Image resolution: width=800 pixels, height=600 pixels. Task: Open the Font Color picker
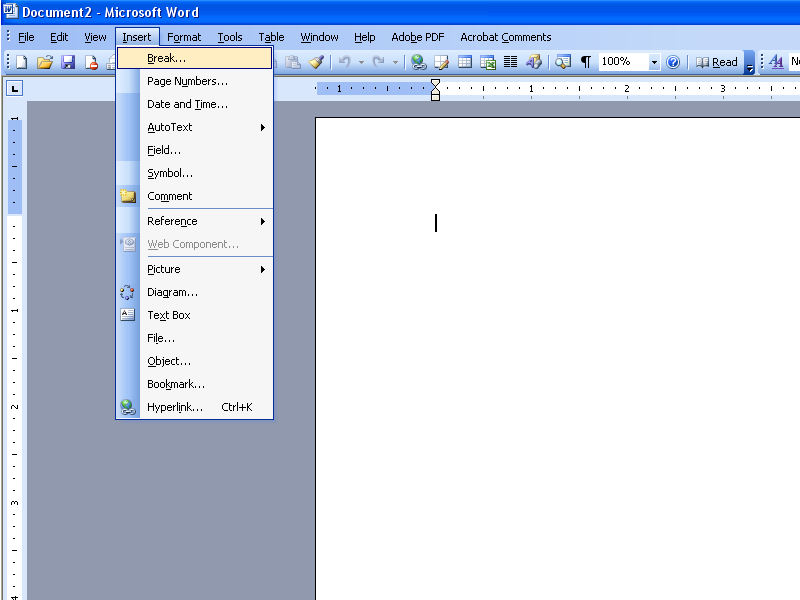click(x=776, y=61)
